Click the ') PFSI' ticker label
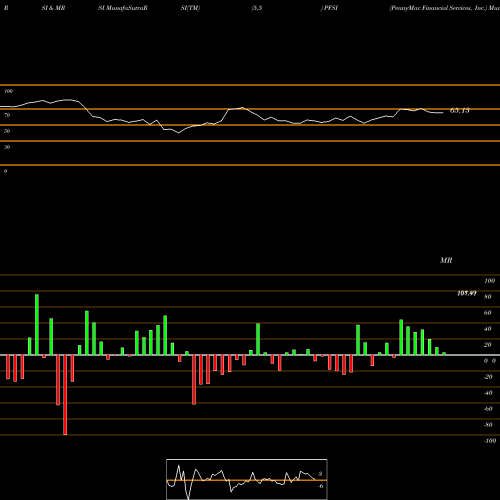 (329, 8)
